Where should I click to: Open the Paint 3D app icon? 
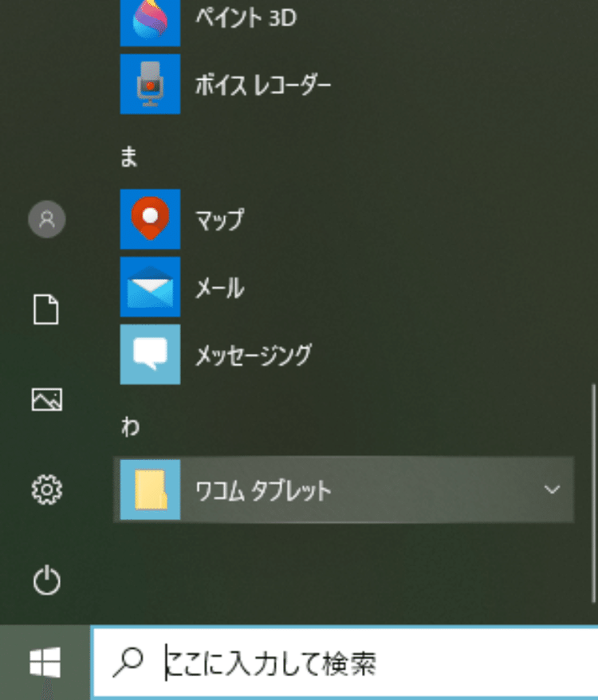pyautogui.click(x=150, y=22)
